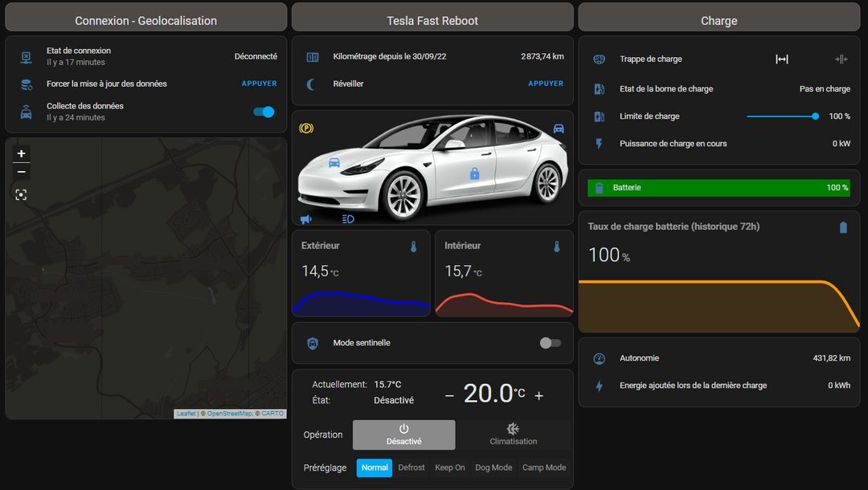Switch operation to Climatisation

tap(514, 435)
